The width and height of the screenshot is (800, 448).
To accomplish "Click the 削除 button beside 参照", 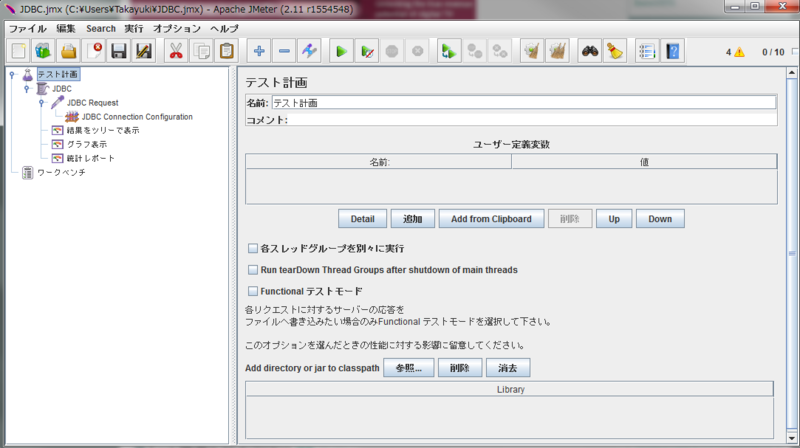I will point(460,368).
